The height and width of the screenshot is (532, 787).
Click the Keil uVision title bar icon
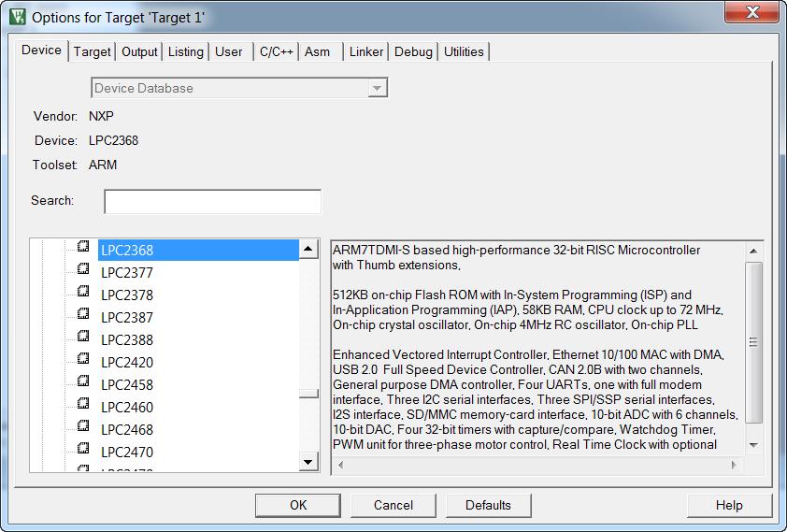pyautogui.click(x=18, y=17)
